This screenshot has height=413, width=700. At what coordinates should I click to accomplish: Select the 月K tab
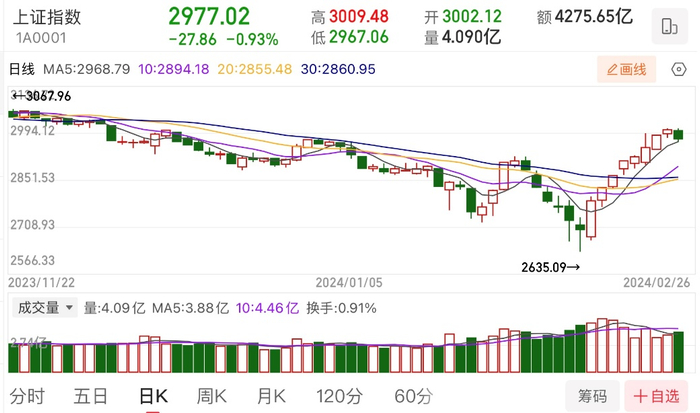271,396
